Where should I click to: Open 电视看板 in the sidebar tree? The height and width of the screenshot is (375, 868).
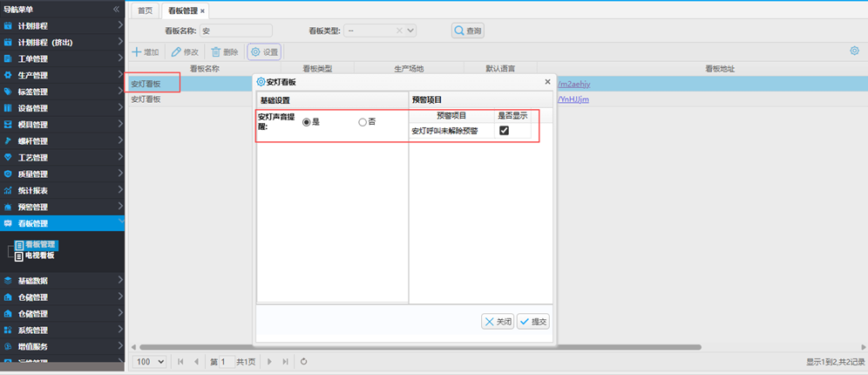point(39,256)
